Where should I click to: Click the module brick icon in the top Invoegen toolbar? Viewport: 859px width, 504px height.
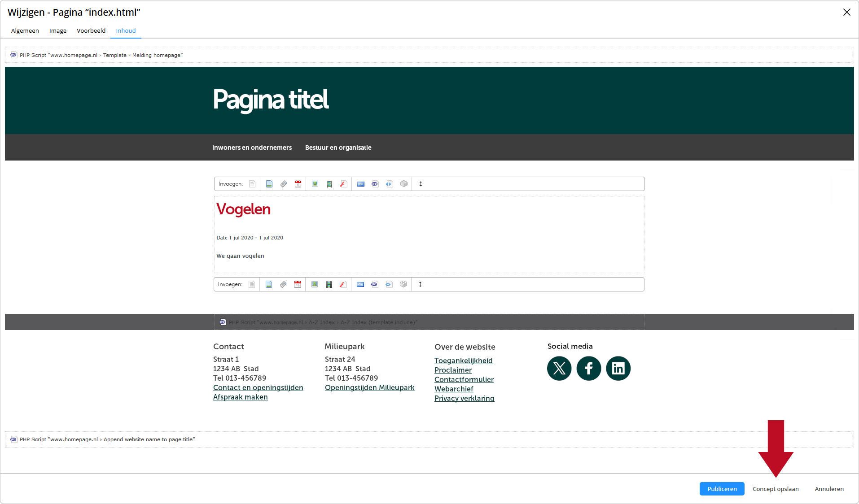click(404, 184)
